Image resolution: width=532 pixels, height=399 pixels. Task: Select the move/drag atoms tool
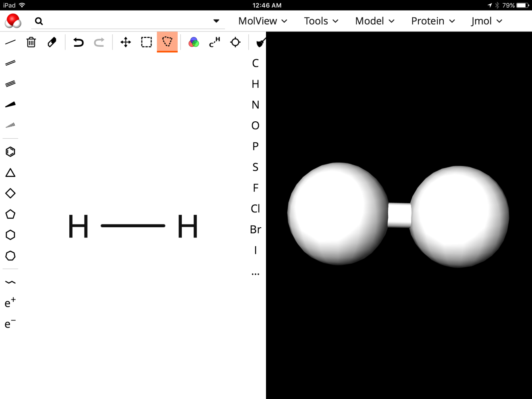click(126, 42)
